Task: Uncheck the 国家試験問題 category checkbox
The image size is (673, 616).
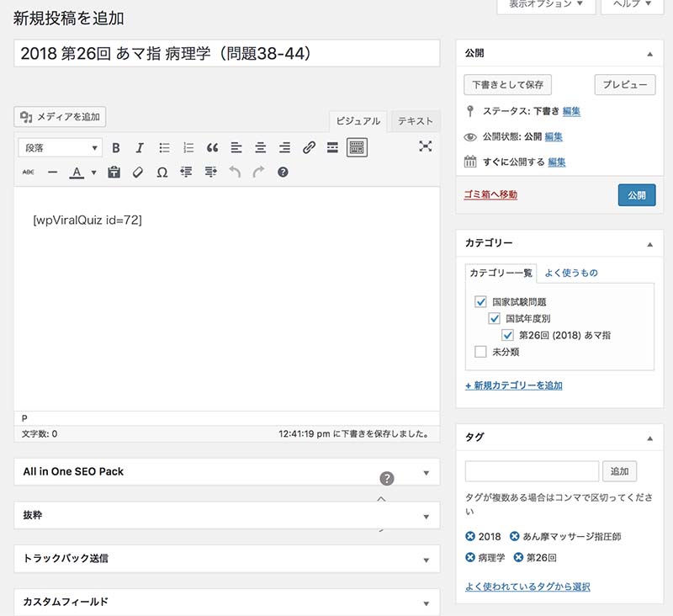Action: (481, 301)
